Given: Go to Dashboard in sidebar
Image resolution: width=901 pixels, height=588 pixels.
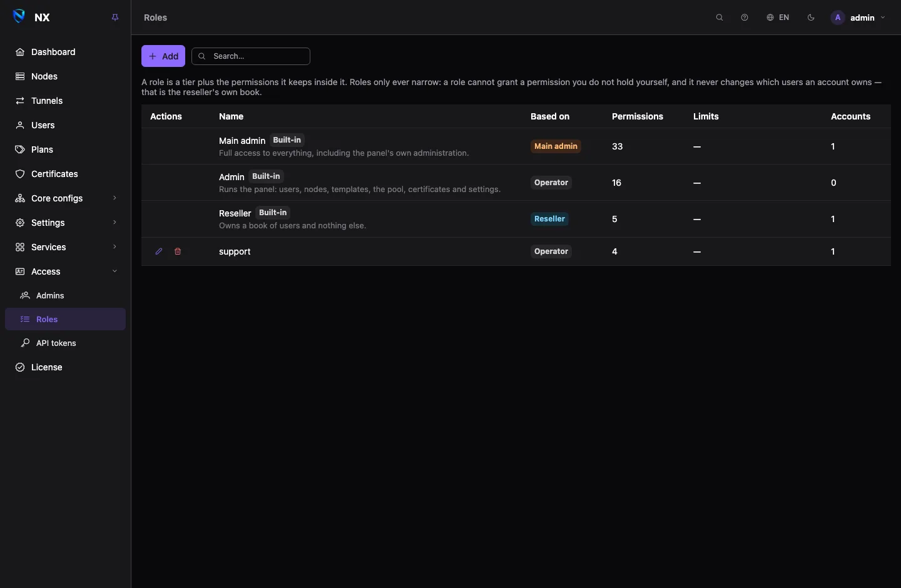Looking at the screenshot, I should pyautogui.click(x=65, y=52).
